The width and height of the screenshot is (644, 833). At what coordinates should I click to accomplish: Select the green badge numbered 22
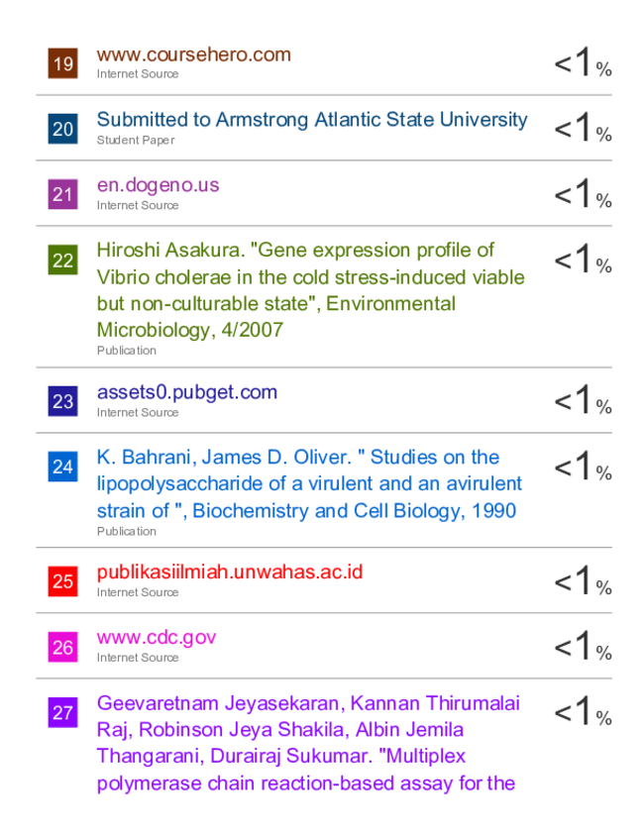click(62, 260)
